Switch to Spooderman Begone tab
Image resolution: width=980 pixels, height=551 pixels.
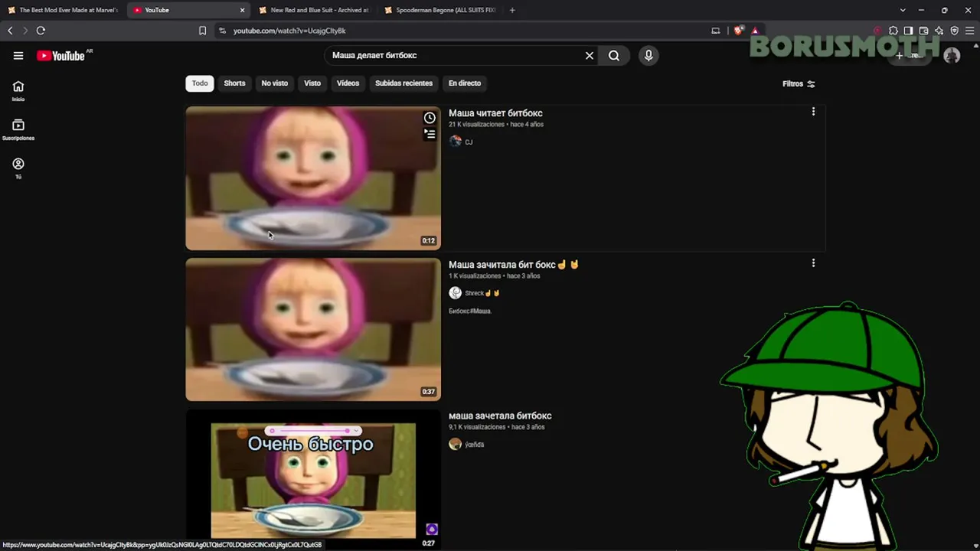coord(439,10)
